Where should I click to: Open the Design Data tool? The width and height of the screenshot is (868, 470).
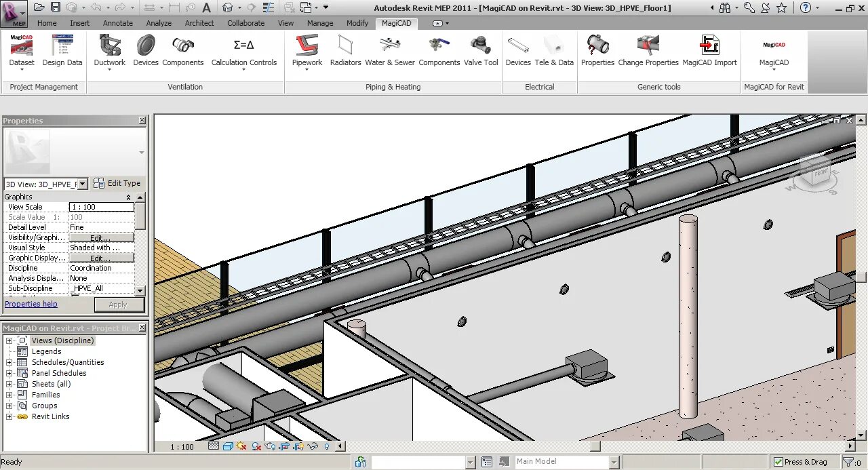62,52
